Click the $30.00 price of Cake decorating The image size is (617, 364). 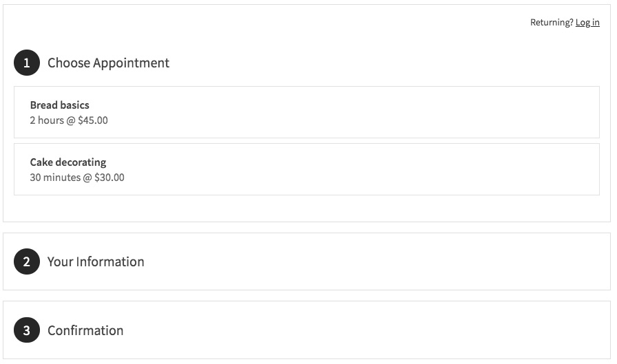(x=109, y=178)
